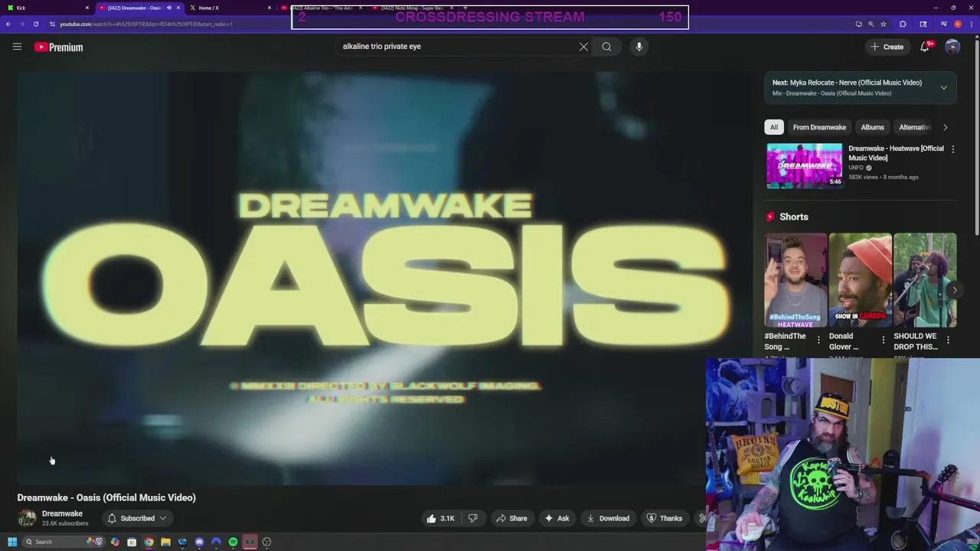Select the From Dreamwake filter chip

pos(819,127)
